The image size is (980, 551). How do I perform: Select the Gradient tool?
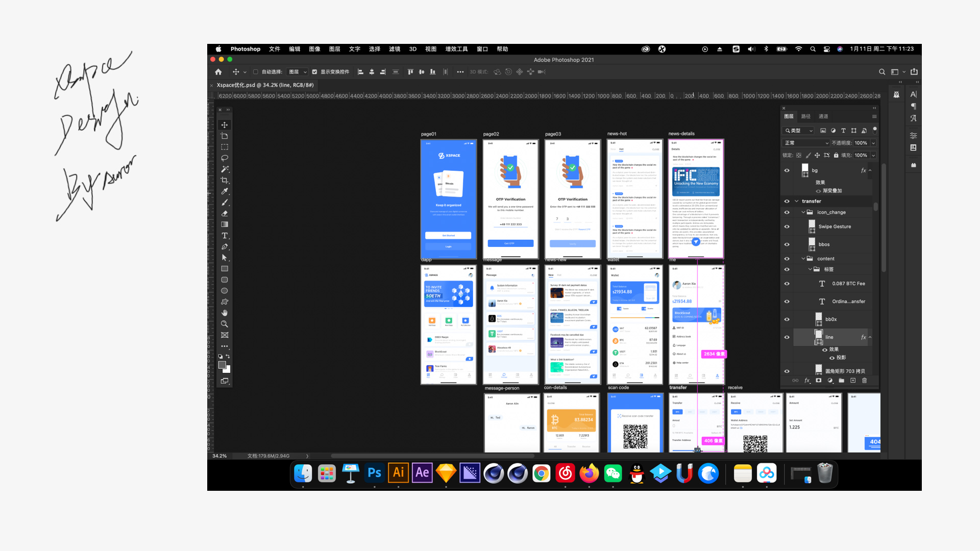click(x=224, y=224)
